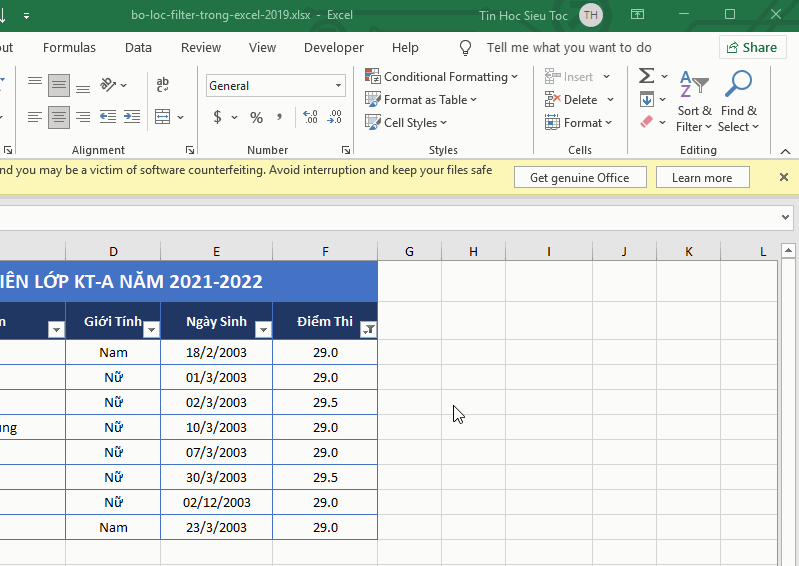The width and height of the screenshot is (799, 566).
Task: Click the Merge & Center icon
Action: (x=163, y=117)
